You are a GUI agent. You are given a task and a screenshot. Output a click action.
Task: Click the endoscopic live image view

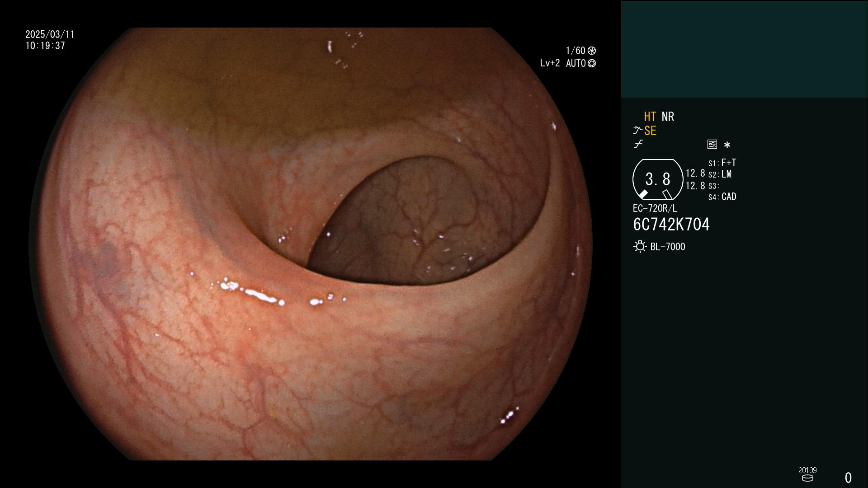tap(311, 244)
